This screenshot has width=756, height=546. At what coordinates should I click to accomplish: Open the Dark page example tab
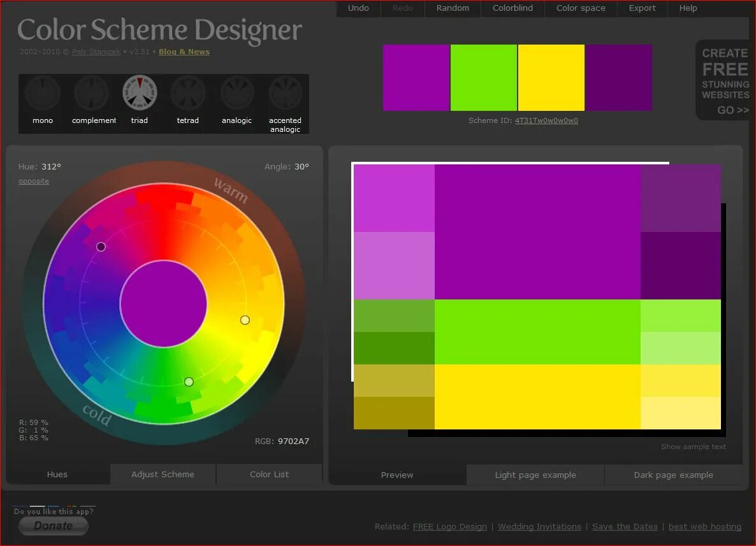point(674,475)
